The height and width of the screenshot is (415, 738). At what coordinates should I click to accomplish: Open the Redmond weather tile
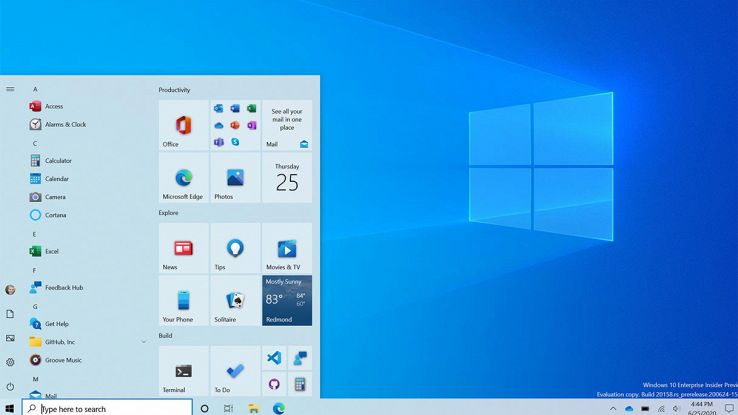[287, 301]
